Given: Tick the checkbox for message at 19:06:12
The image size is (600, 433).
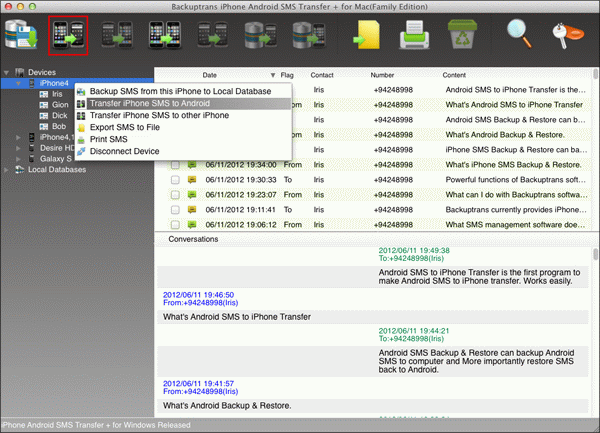Looking at the screenshot, I should coord(175,225).
